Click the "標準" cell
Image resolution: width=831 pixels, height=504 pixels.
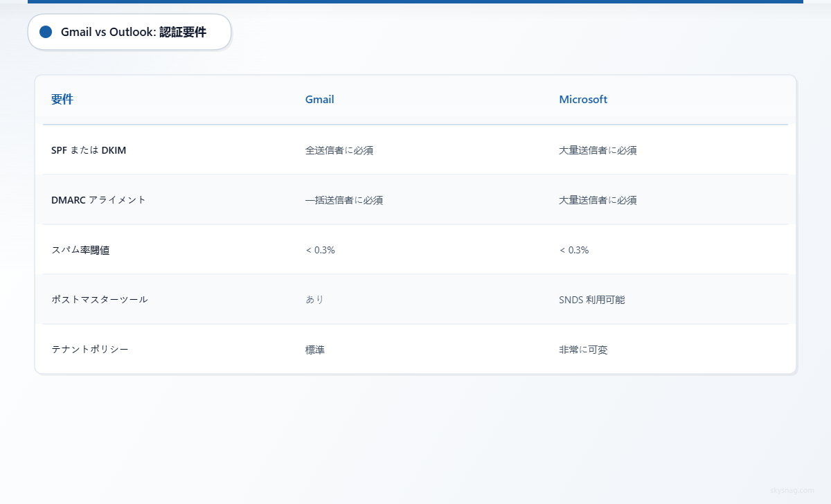click(x=315, y=350)
